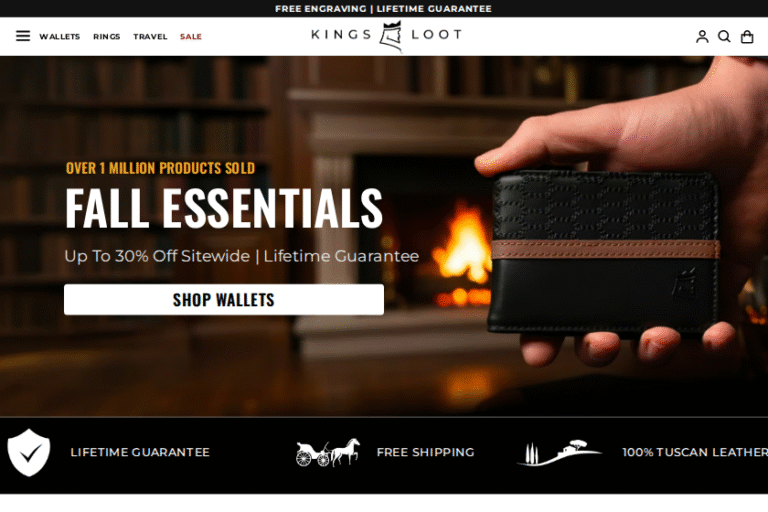
Task: Click the search magnifier icon
Action: click(724, 37)
